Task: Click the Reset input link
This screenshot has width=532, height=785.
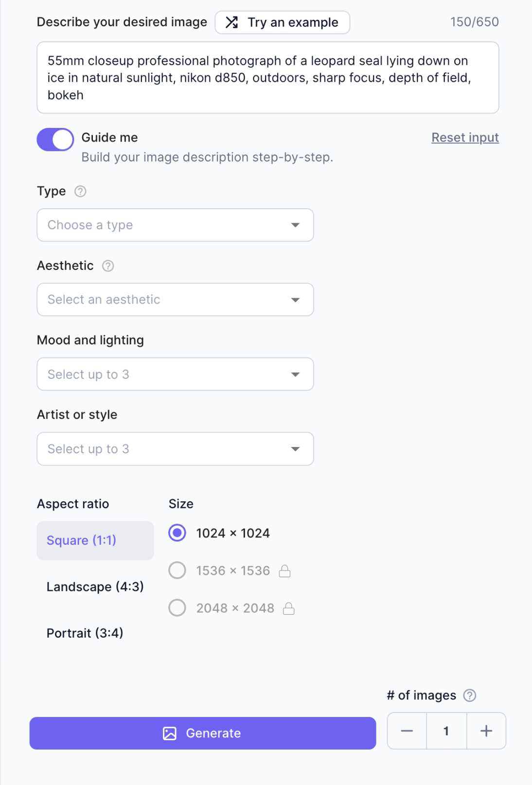Action: [465, 138]
